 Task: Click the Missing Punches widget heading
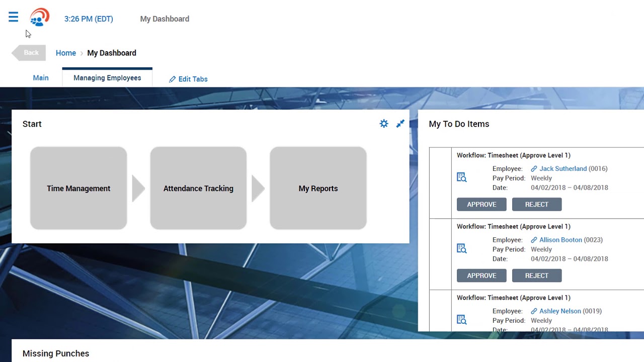coord(56,353)
